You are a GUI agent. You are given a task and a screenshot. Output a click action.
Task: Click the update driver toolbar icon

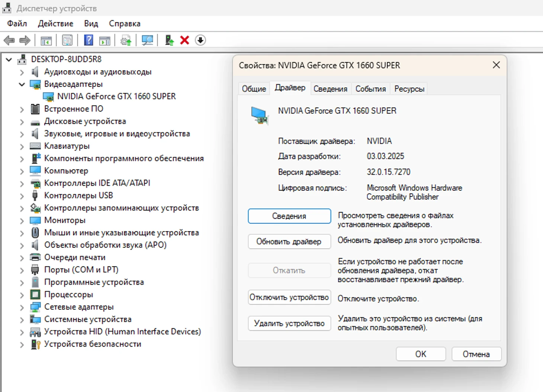126,40
